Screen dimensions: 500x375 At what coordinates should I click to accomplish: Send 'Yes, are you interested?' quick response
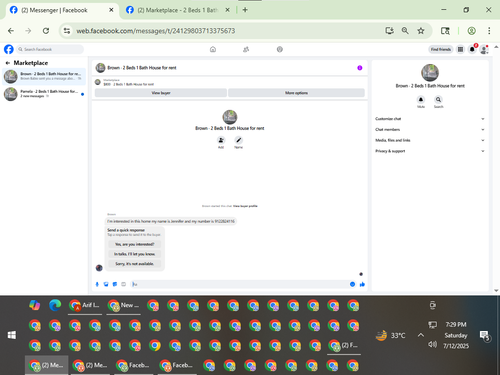(x=135, y=244)
